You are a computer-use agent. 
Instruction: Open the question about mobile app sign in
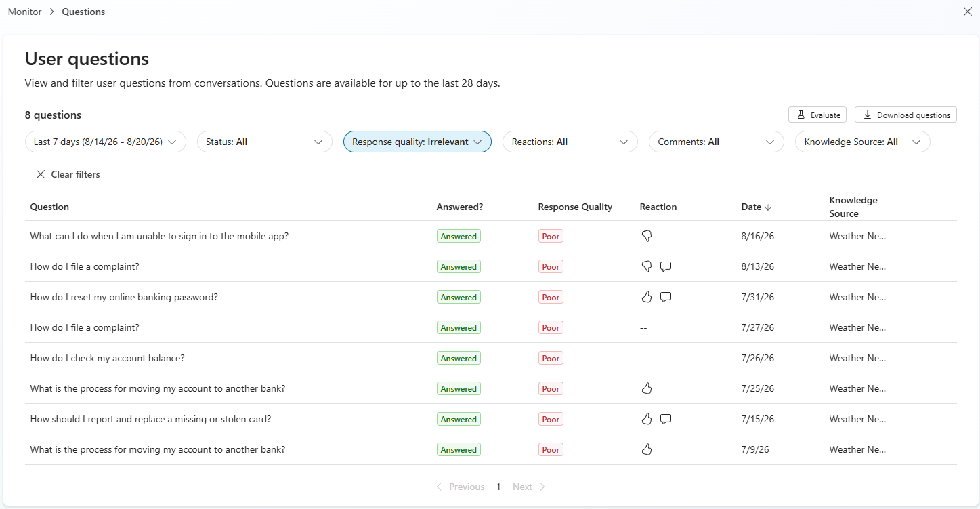click(x=159, y=236)
